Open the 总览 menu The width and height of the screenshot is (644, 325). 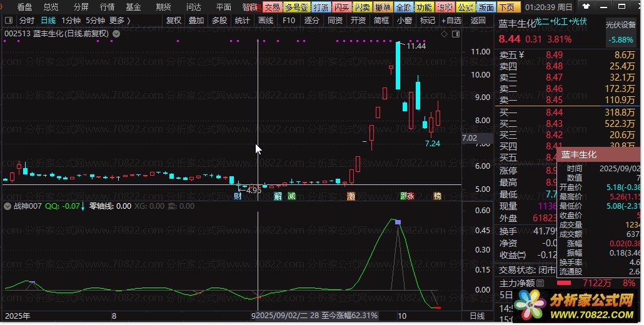51,7
